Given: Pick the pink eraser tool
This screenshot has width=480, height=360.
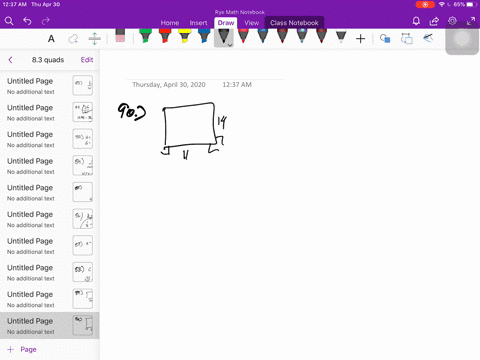Looking at the screenshot, I should point(120,36).
